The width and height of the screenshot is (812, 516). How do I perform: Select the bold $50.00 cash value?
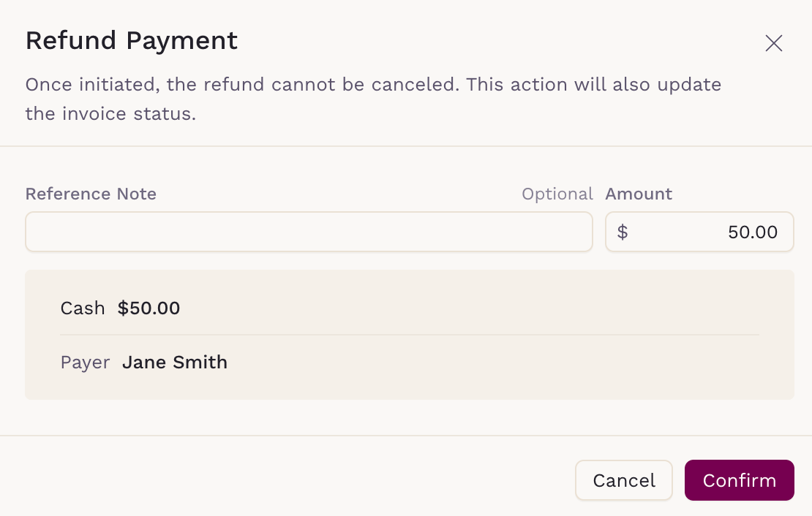(149, 308)
